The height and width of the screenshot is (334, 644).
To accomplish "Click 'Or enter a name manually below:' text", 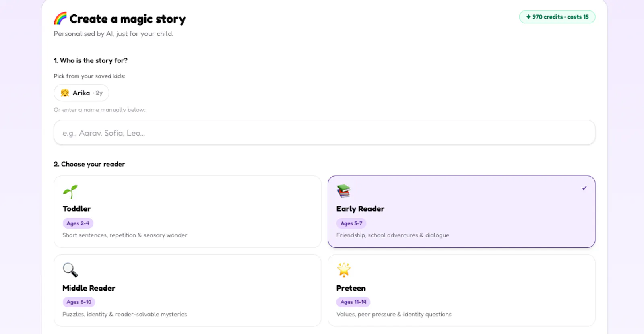I will [99, 110].
